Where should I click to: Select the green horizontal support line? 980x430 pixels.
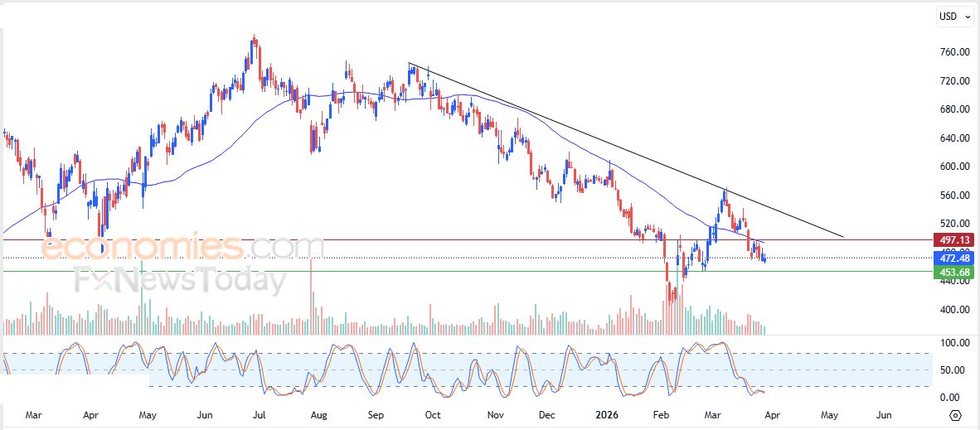pos(497,271)
